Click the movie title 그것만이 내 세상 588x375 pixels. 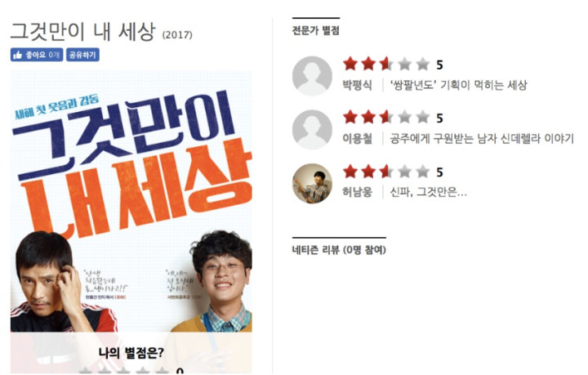(x=82, y=32)
